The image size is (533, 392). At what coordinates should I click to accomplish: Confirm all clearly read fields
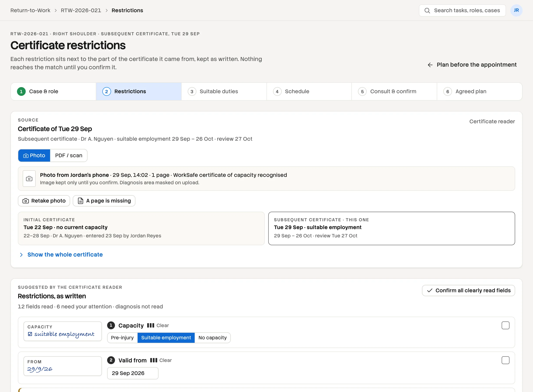coord(469,291)
